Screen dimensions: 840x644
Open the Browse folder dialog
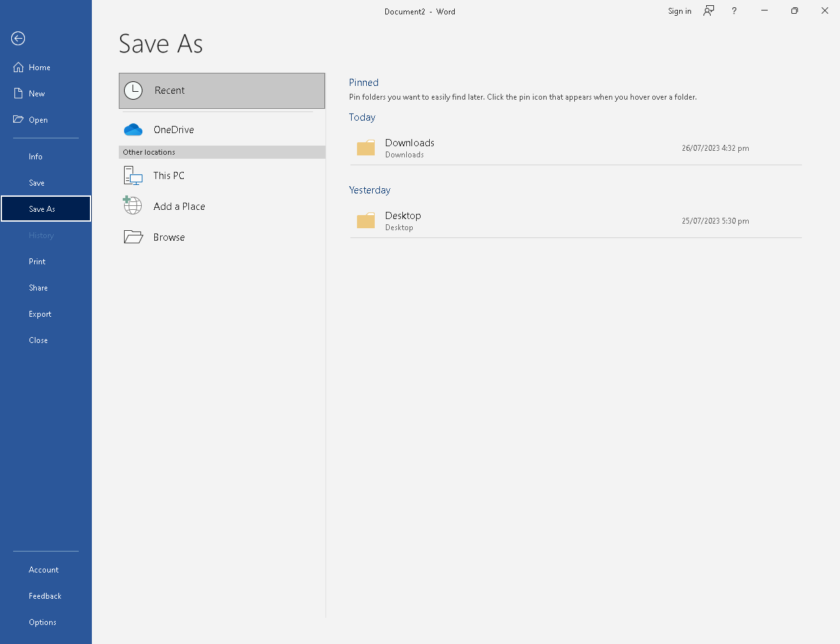tap(222, 237)
